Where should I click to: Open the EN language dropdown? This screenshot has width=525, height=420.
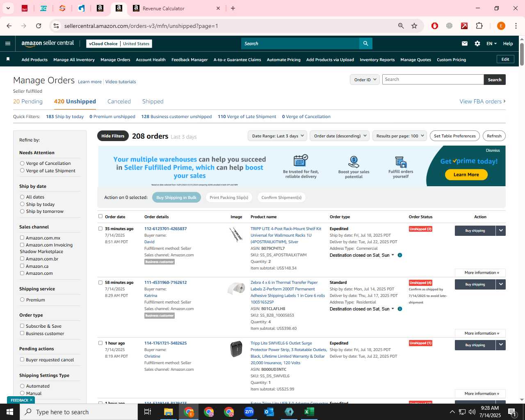[x=491, y=43]
